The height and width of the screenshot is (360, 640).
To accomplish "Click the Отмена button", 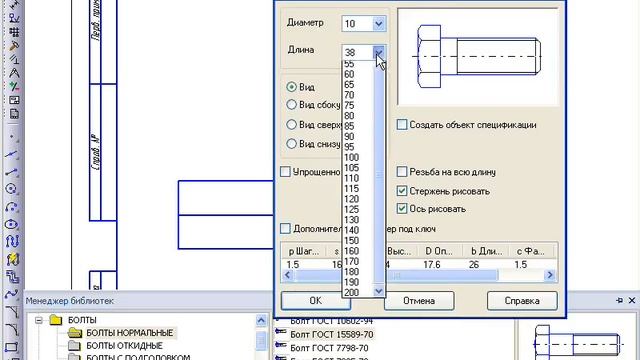I will [419, 301].
